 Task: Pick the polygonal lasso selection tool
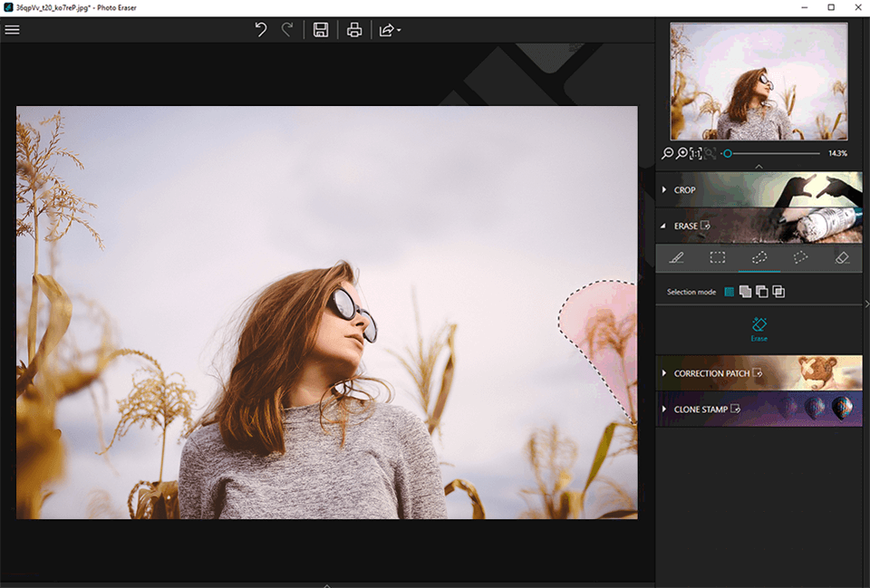(800, 257)
